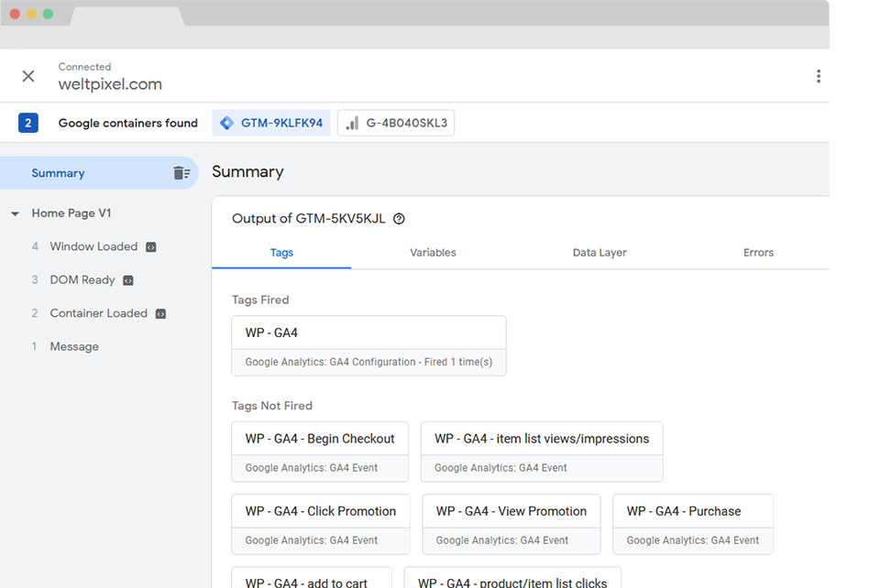This screenshot has width=880, height=588.
Task: Collapse the Home Page V1 tree
Action: pos(16,214)
